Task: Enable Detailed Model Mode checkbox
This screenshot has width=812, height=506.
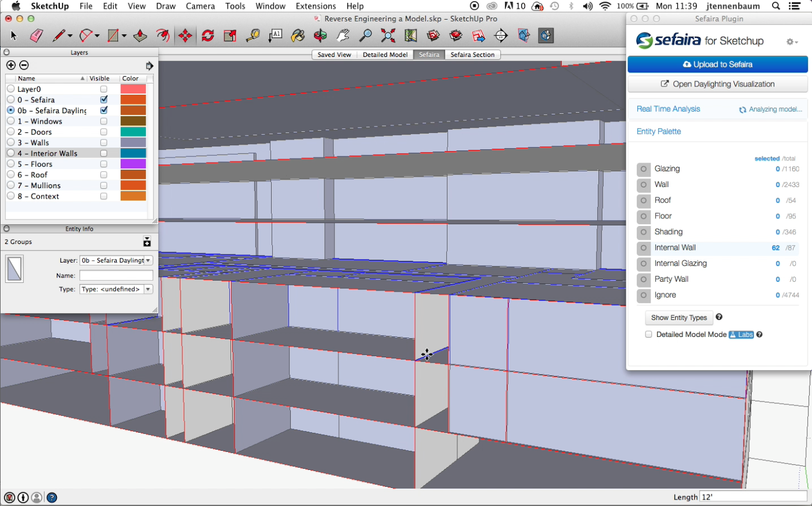Action: coord(648,335)
